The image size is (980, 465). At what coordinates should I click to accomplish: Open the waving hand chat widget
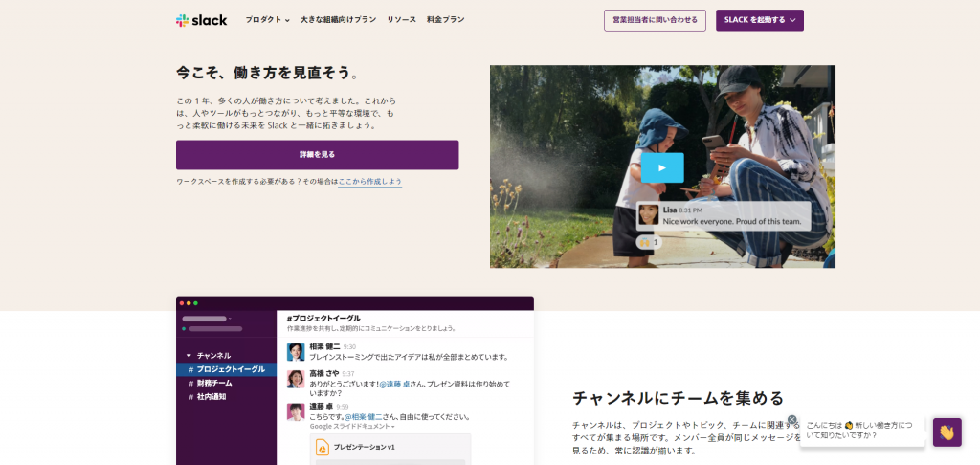[947, 432]
